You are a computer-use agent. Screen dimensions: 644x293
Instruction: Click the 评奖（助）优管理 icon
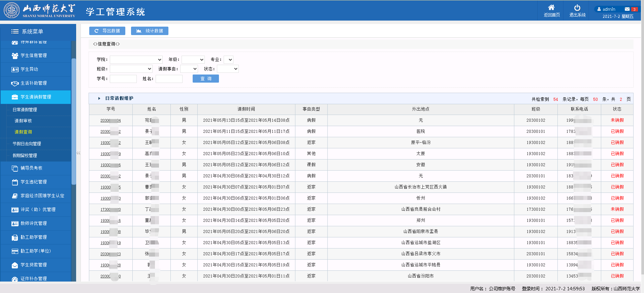15,210
